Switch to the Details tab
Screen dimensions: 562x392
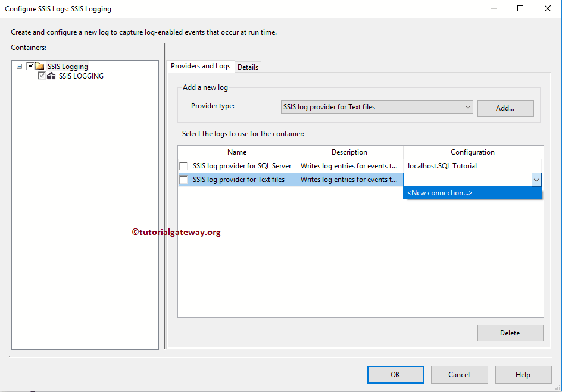tap(248, 67)
